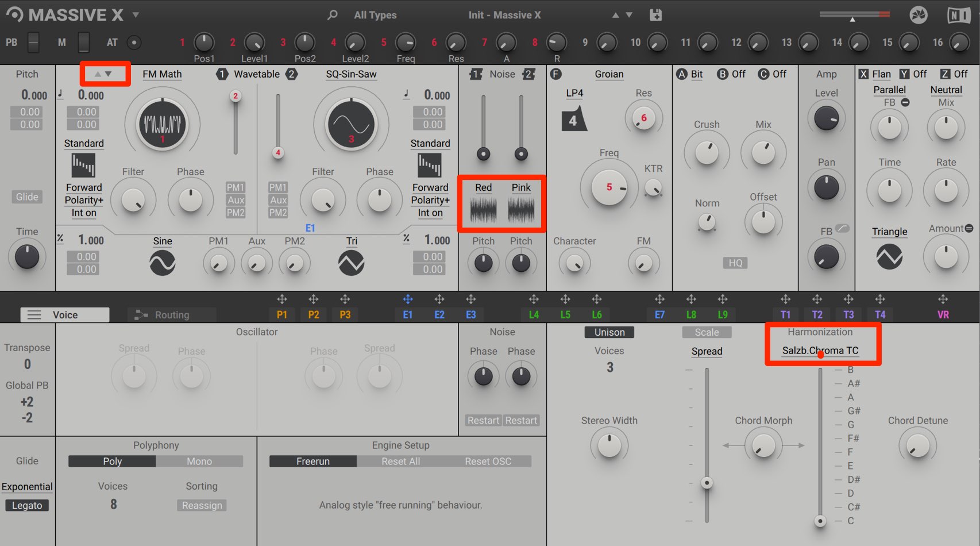Open the Spread unison mode menu

[x=707, y=351]
